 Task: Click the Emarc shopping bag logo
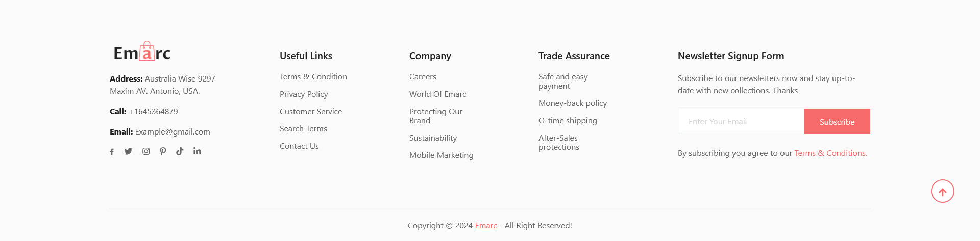click(142, 51)
